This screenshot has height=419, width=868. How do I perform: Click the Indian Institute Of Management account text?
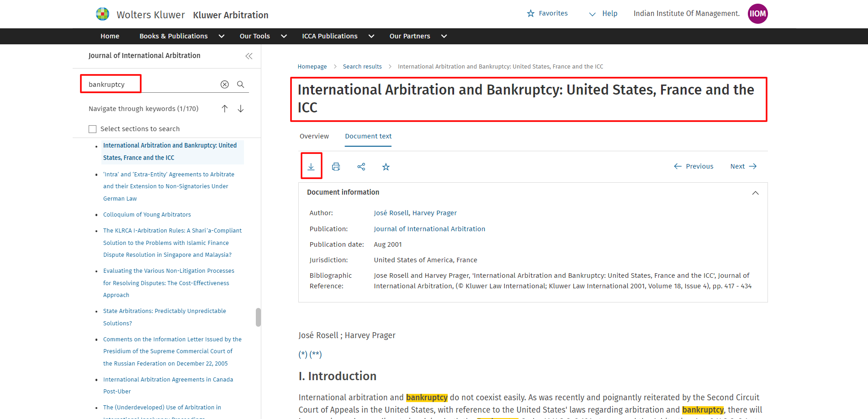687,14
